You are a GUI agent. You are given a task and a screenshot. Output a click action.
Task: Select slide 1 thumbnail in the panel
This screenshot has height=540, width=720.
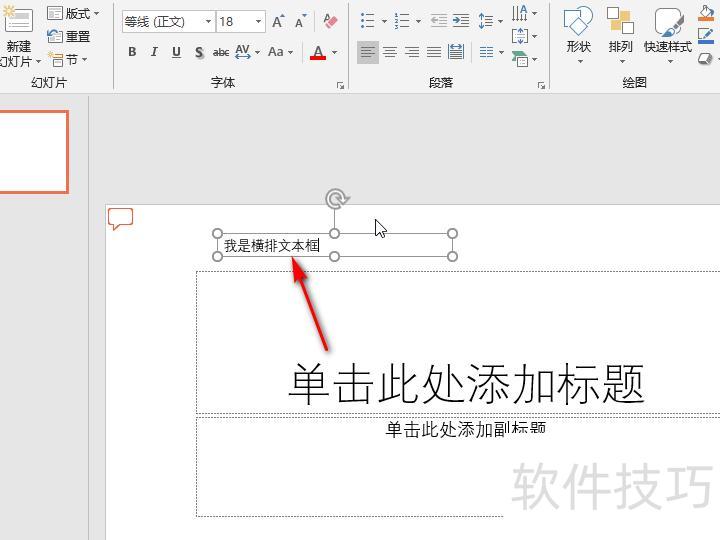point(33,152)
